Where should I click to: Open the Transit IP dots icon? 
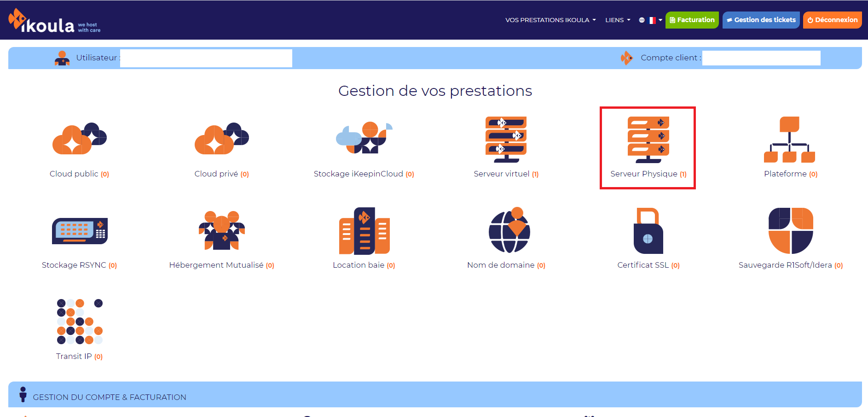80,322
